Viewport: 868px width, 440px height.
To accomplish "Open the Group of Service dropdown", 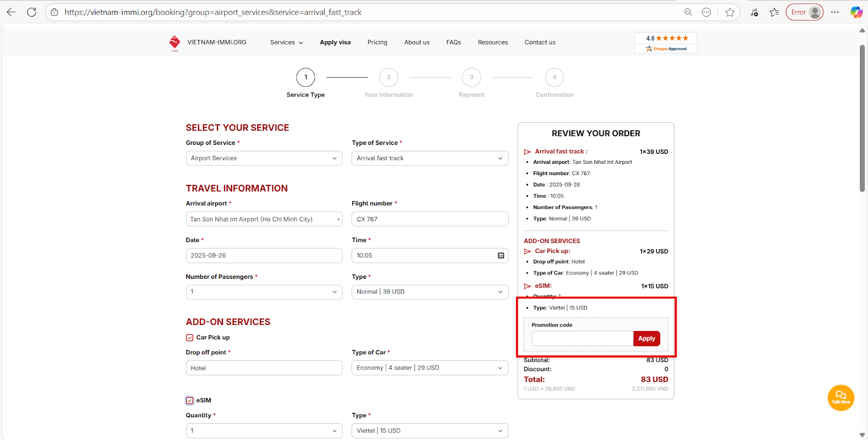I will [264, 158].
